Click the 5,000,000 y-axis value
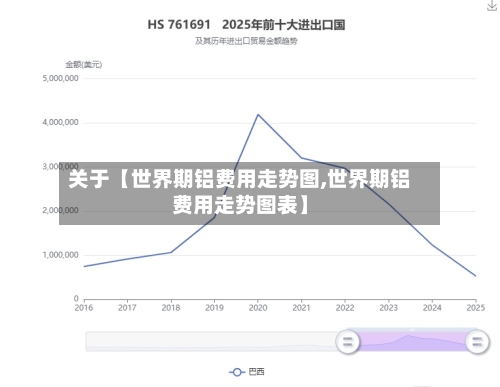This screenshot has height=387, width=500. pyautogui.click(x=60, y=78)
